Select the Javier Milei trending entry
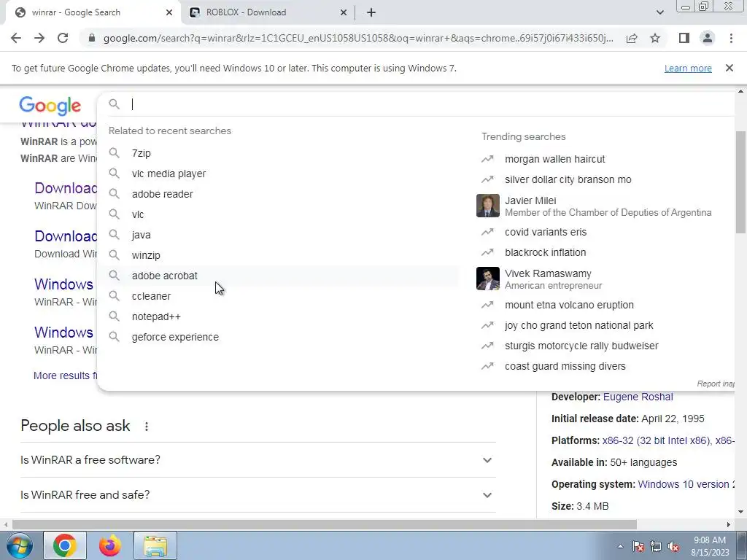The height and width of the screenshot is (560, 747). click(605, 206)
